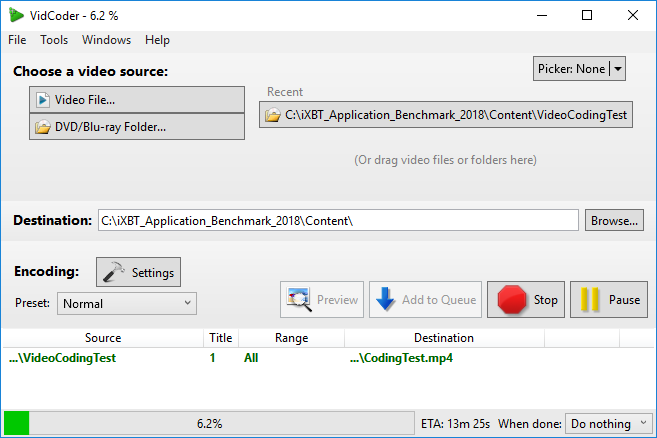Click the recent source folder icon
The height and width of the screenshot is (438, 657).
[x=273, y=115]
